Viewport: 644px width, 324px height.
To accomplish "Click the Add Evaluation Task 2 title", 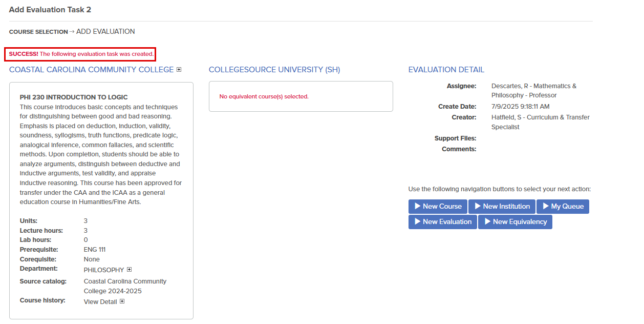I will click(x=50, y=10).
